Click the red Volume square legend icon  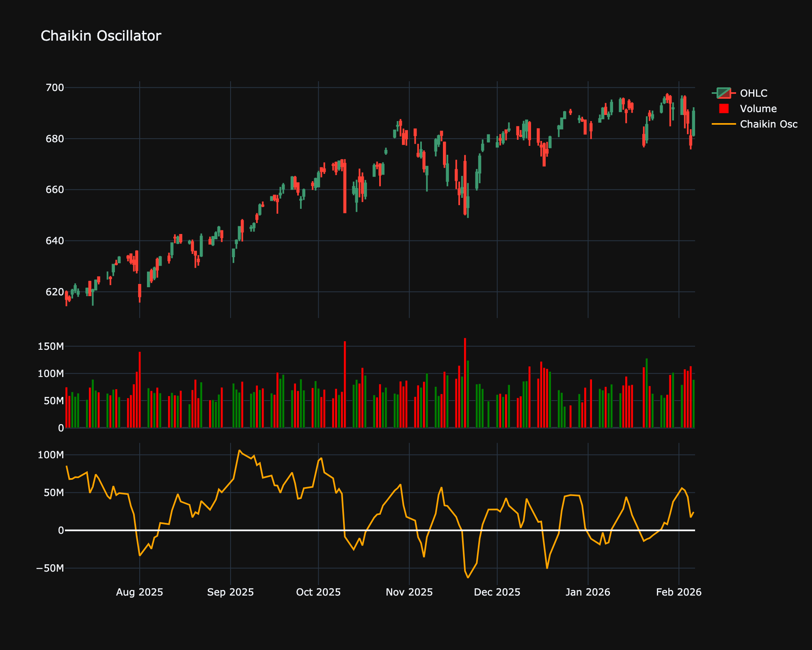coord(725,108)
